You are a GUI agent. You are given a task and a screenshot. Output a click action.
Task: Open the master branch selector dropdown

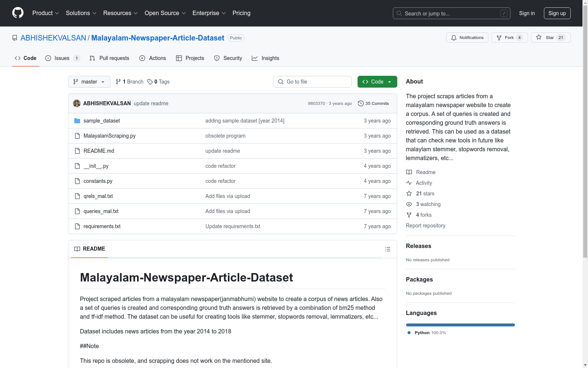(89, 82)
